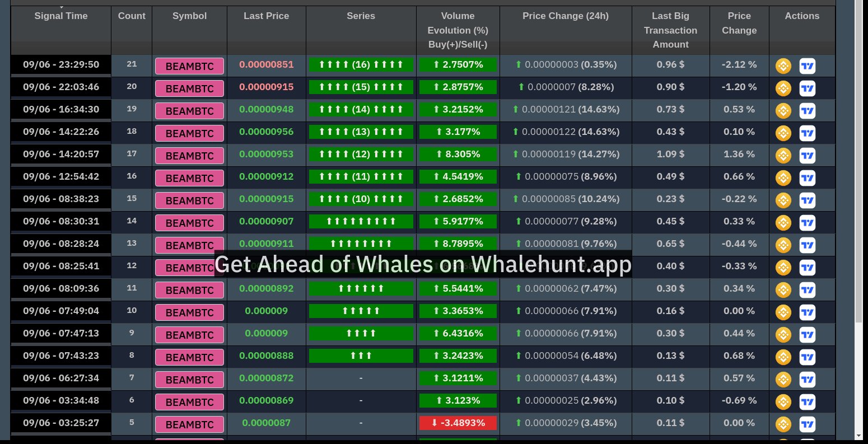Click price change value -2.12 %

click(739, 64)
